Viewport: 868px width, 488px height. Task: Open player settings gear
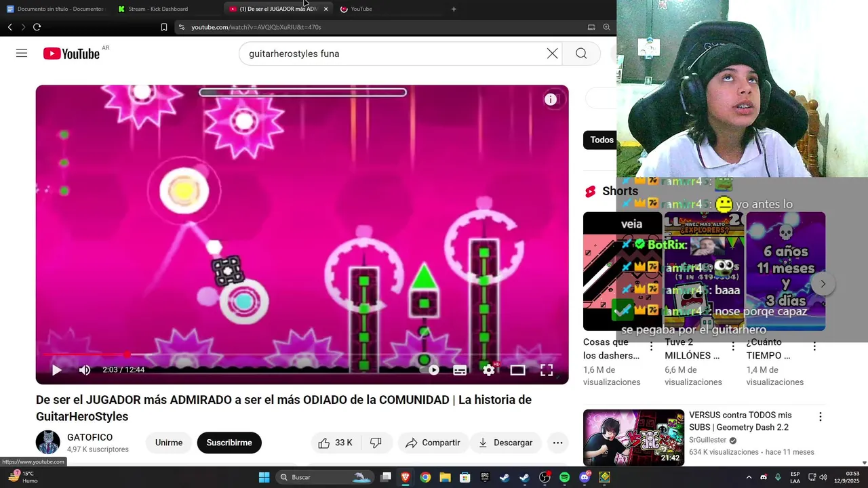coord(489,370)
